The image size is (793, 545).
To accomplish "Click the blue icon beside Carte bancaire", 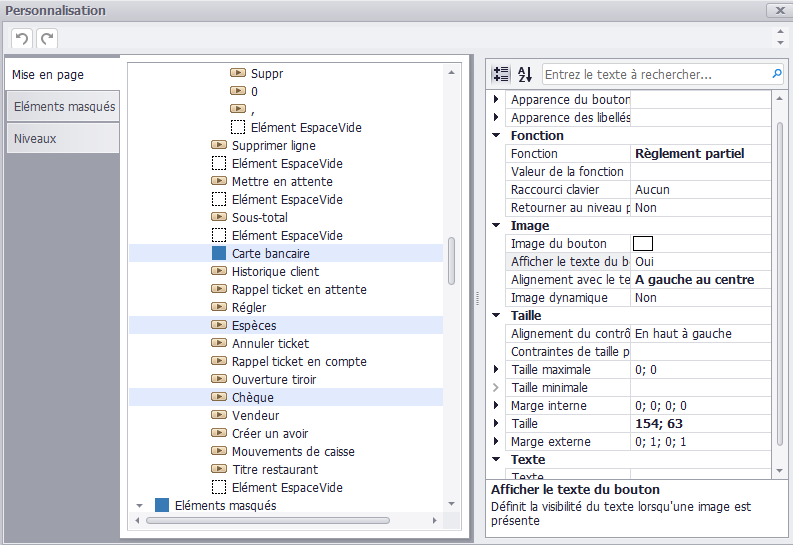I will pyautogui.click(x=218, y=253).
